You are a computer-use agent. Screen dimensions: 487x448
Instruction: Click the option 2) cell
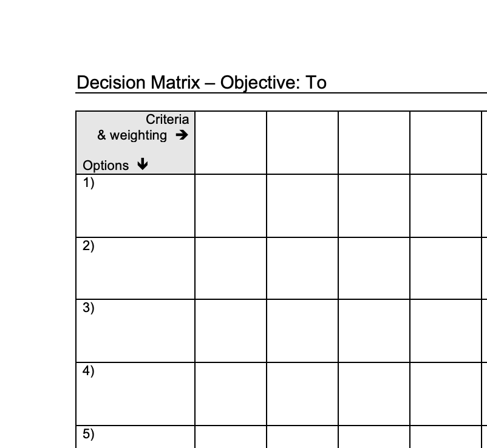[135, 268]
